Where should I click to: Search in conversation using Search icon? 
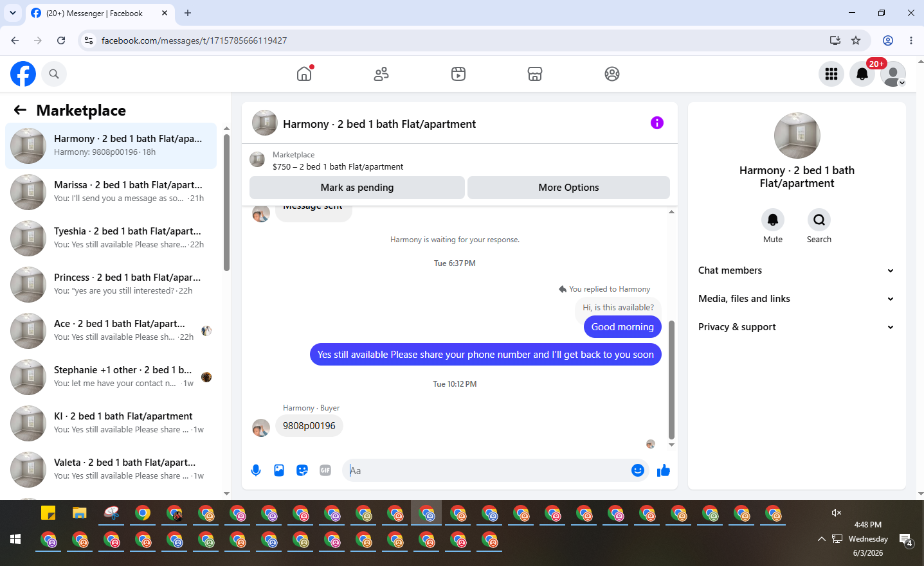click(819, 220)
